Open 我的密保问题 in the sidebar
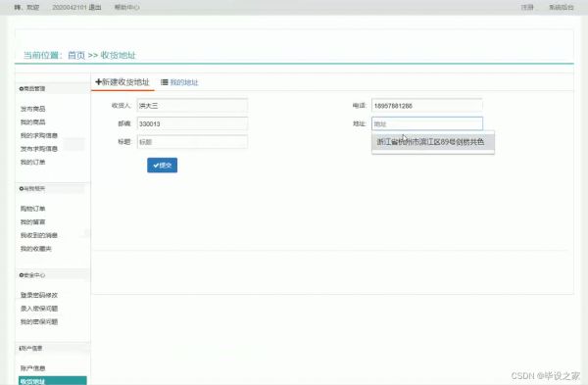 point(39,321)
